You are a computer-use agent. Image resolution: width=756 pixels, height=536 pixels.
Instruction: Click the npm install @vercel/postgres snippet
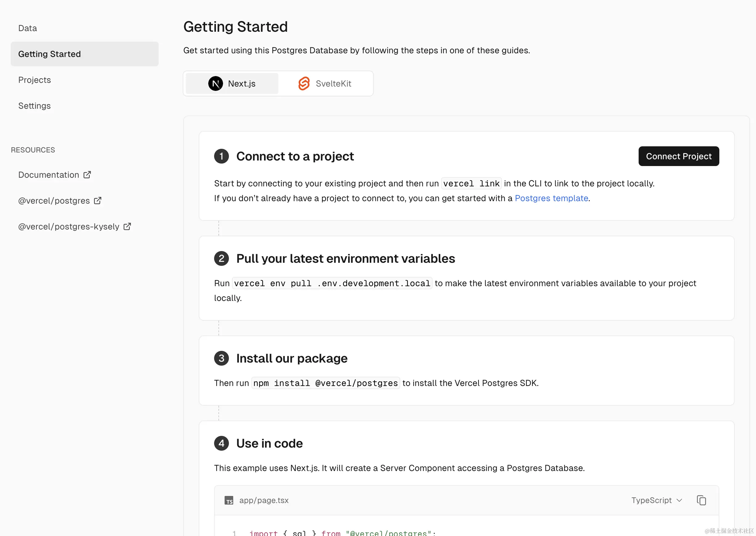325,383
